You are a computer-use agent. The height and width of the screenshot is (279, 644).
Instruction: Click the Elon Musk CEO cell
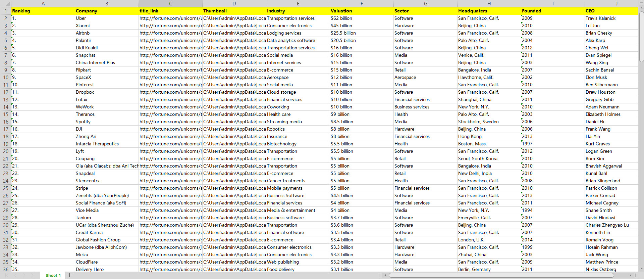[611, 77]
